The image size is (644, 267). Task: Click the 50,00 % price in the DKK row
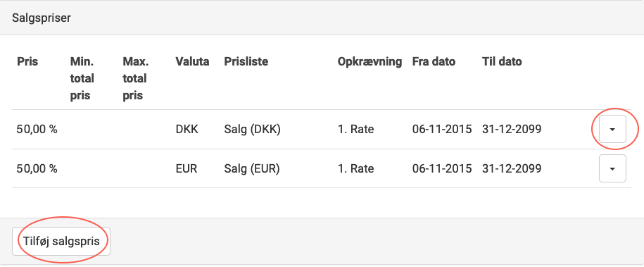click(37, 129)
